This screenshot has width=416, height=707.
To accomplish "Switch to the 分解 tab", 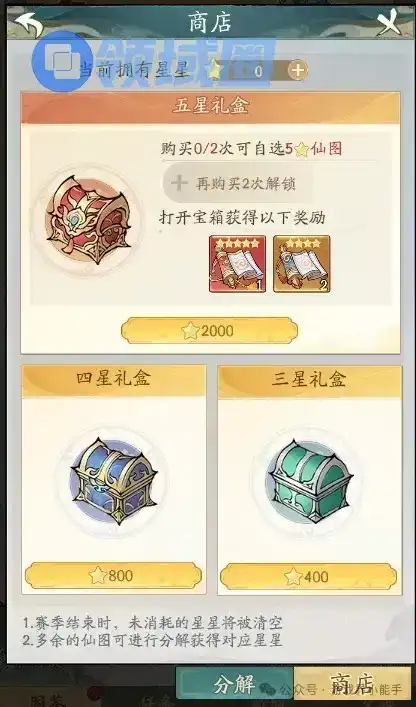I will tap(234, 685).
